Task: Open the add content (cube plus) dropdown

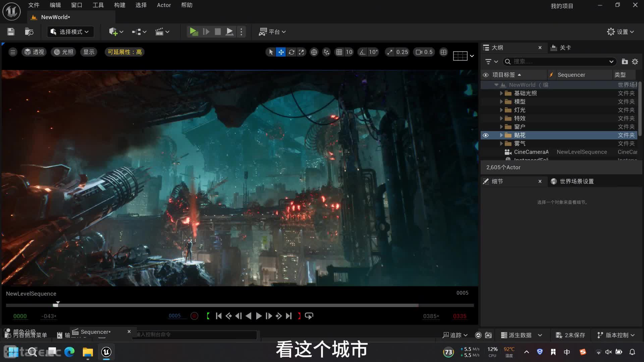Action: coord(116,32)
